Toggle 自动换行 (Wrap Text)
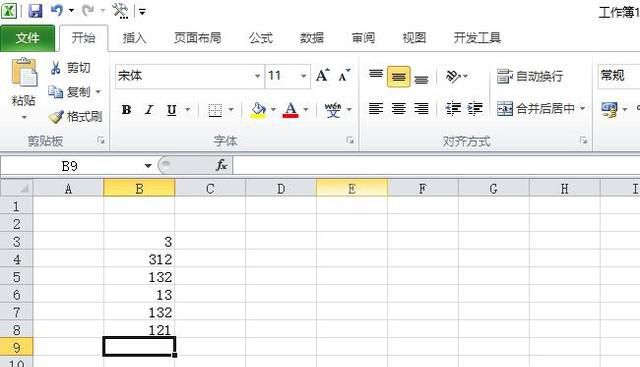 click(x=530, y=76)
